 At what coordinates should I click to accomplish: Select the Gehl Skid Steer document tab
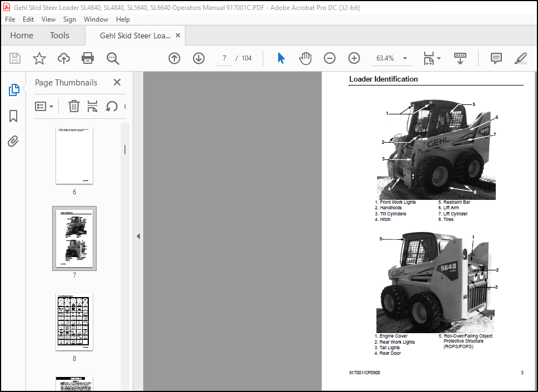[135, 36]
